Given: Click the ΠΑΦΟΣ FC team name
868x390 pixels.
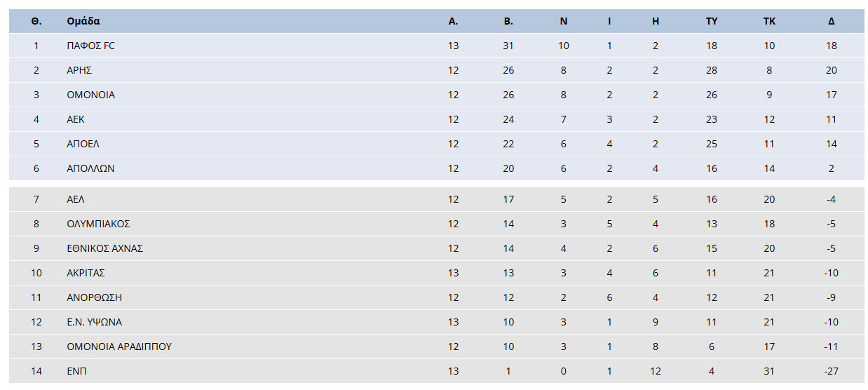Looking at the screenshot, I should tap(90, 46).
